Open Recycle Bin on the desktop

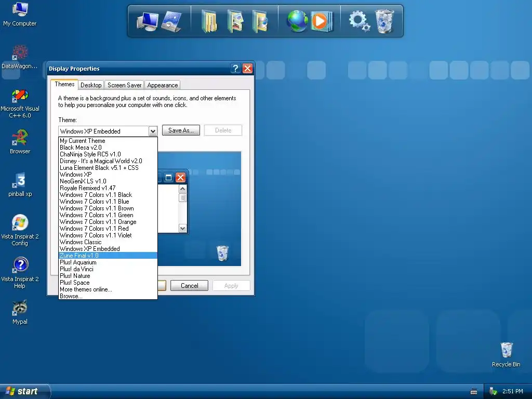tap(506, 354)
